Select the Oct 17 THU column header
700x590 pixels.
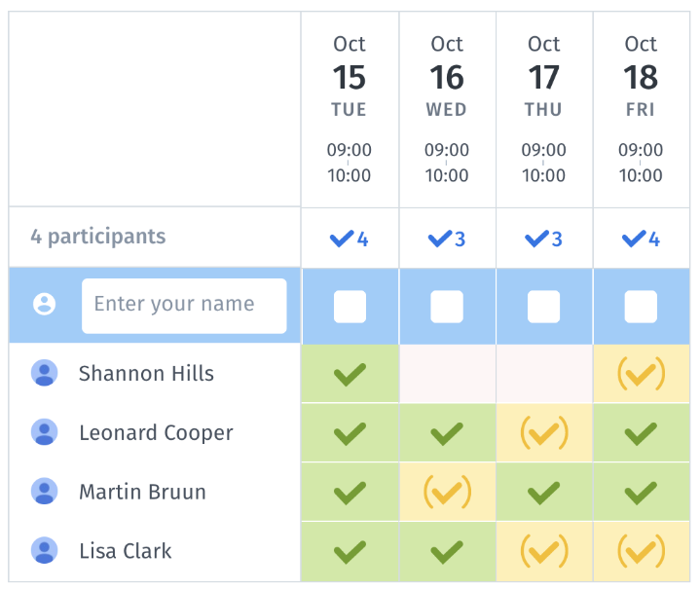pyautogui.click(x=544, y=109)
